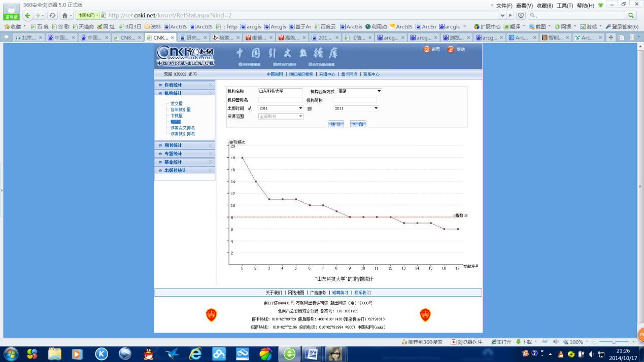Open the 资料 bookmark folder
Image resolution: width=644 pixels, height=362 pixels.
pos(153,26)
